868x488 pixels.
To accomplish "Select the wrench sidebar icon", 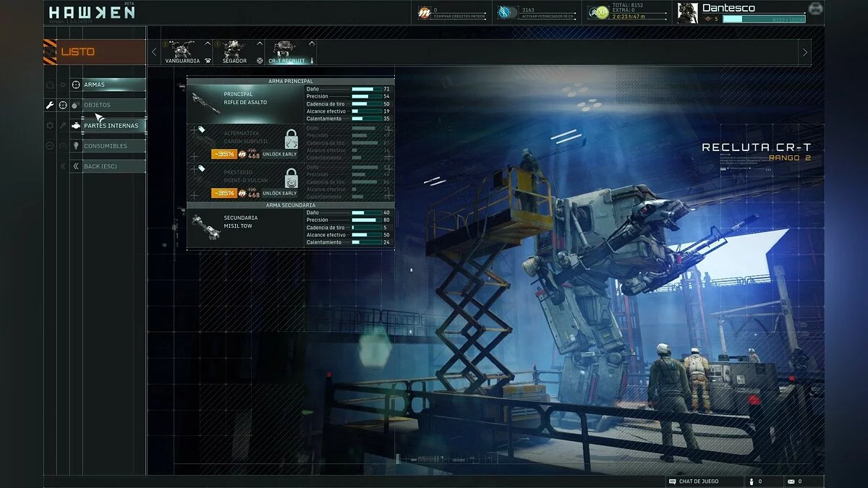I will click(50, 105).
